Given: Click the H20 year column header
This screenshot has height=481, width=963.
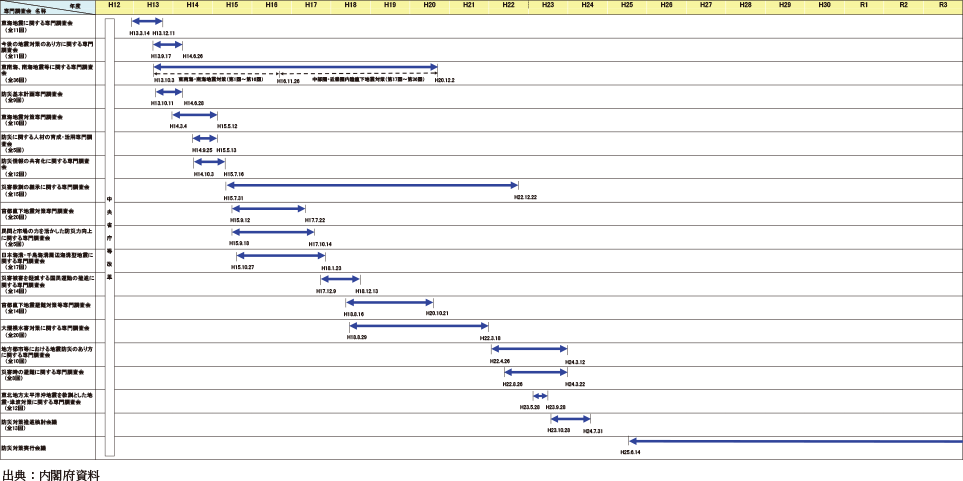Looking at the screenshot, I should 429,4.
